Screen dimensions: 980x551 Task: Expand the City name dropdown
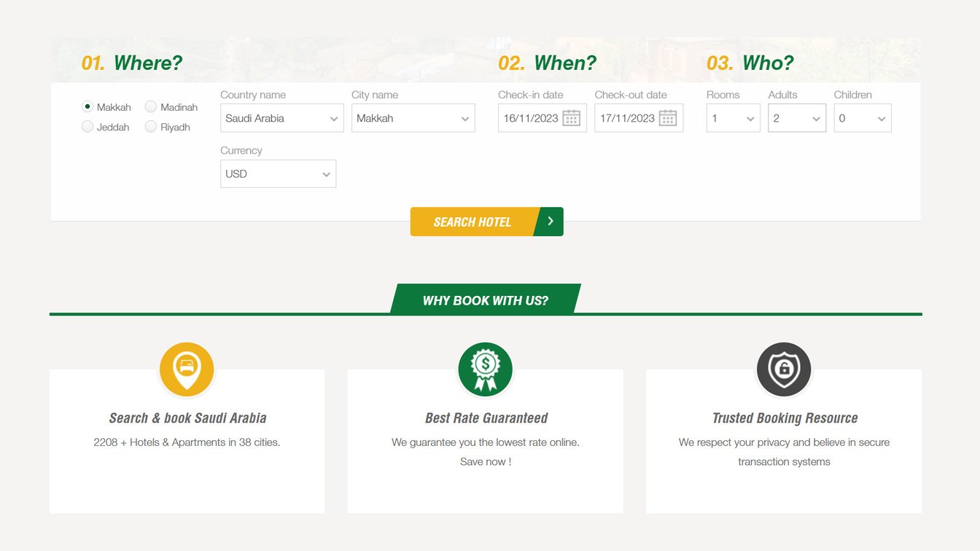tap(413, 118)
